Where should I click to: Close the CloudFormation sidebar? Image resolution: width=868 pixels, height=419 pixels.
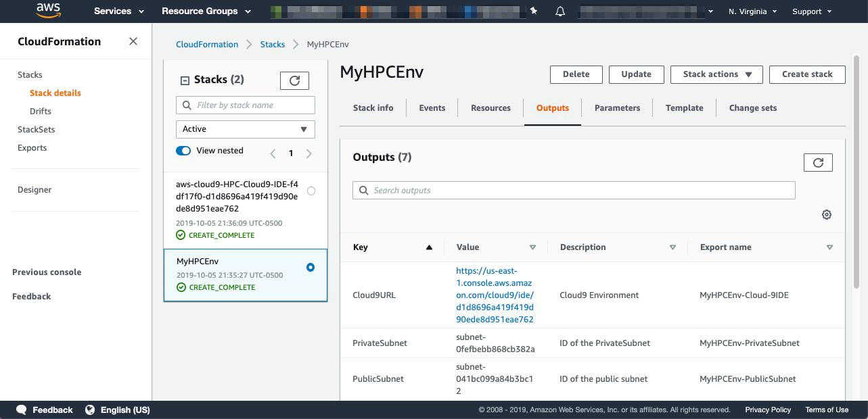click(133, 41)
